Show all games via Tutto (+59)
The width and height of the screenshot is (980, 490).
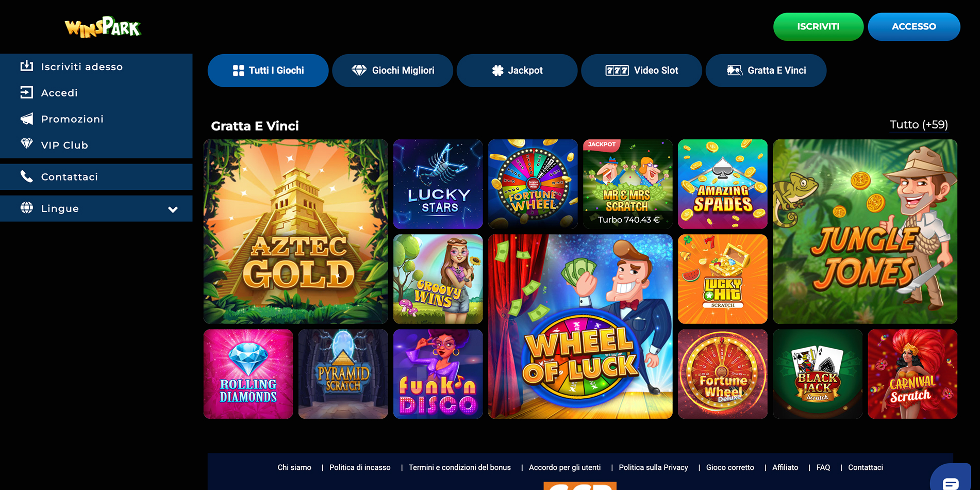tap(919, 125)
